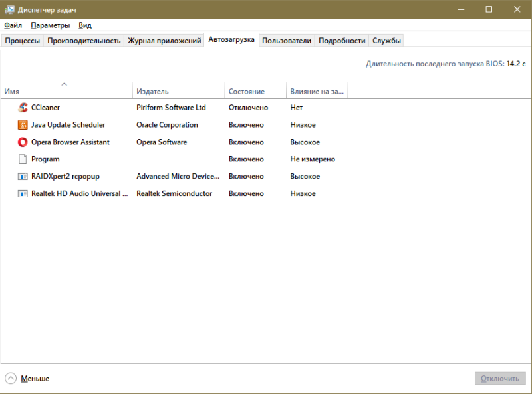Click publisher Opera Software
This screenshot has width=532, height=394.
click(162, 142)
